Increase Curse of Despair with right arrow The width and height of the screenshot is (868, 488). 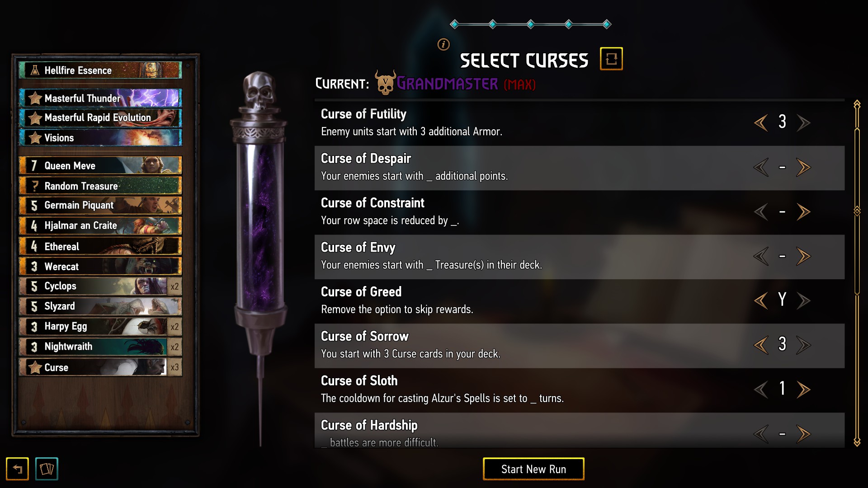[x=803, y=167]
